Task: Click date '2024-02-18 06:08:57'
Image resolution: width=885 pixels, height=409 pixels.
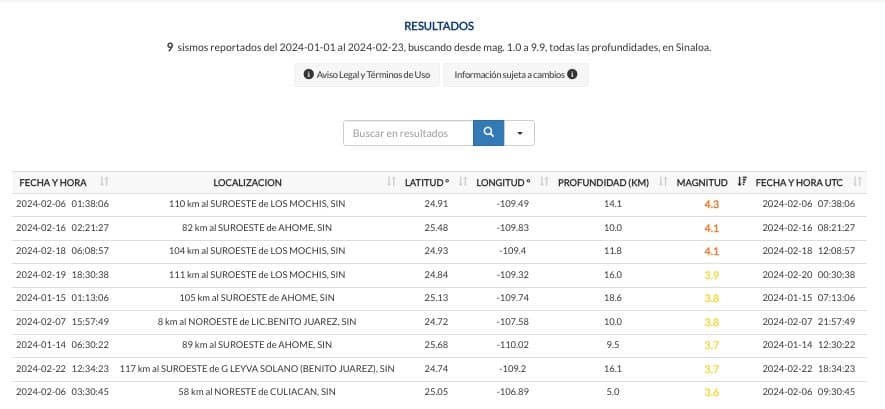Action: [63, 250]
